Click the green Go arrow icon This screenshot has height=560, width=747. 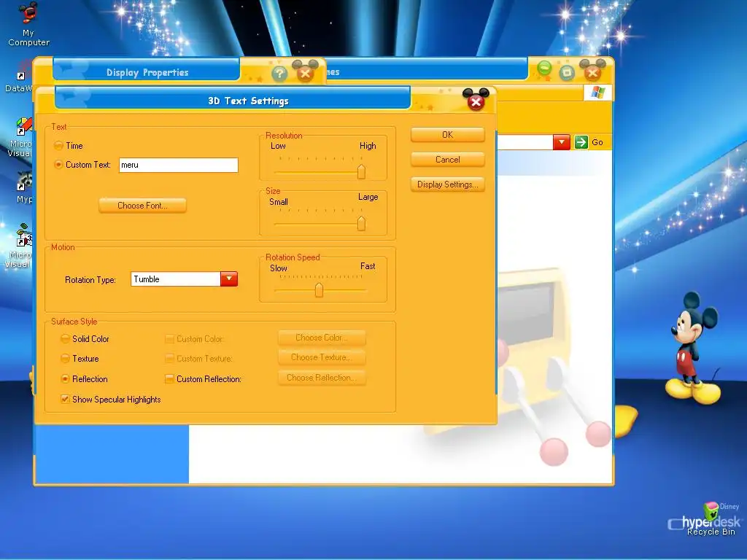point(581,142)
